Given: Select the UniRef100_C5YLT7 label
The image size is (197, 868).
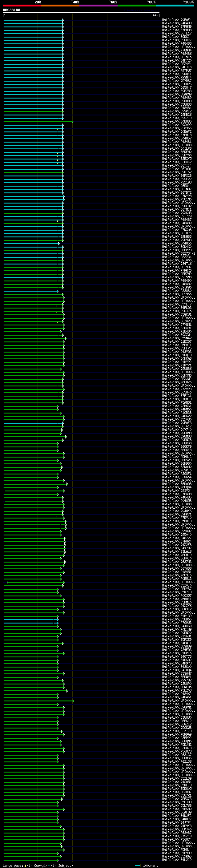Looking at the screenshot, I should pos(177,304).
